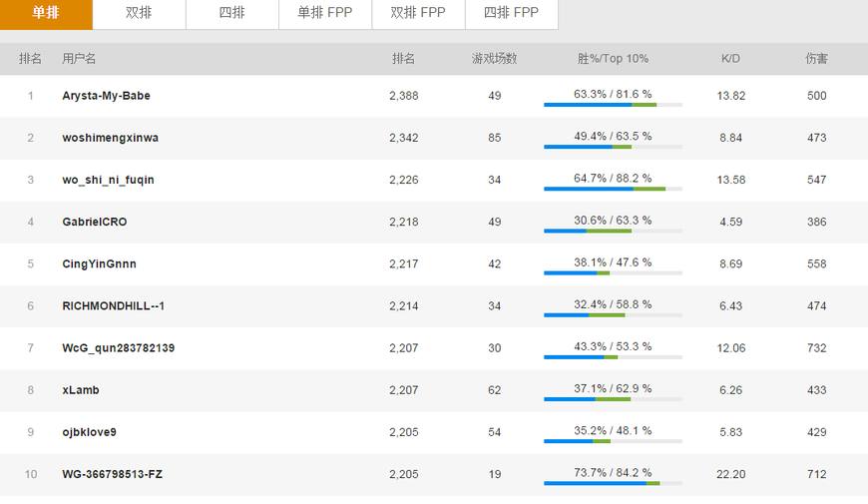
Task: Click username woshimengxinwa
Action: pyautogui.click(x=110, y=138)
